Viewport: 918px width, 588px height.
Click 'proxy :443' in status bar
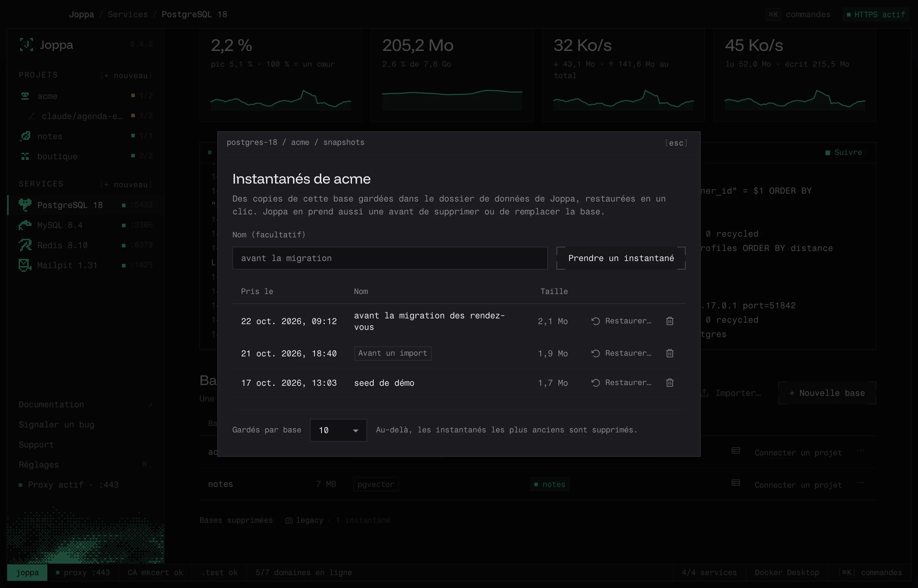83,572
